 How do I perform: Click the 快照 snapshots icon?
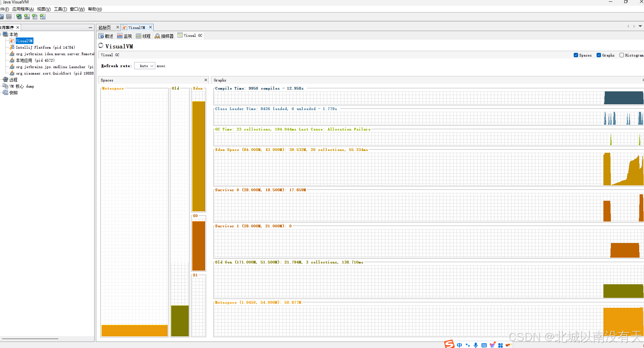click(x=5, y=93)
